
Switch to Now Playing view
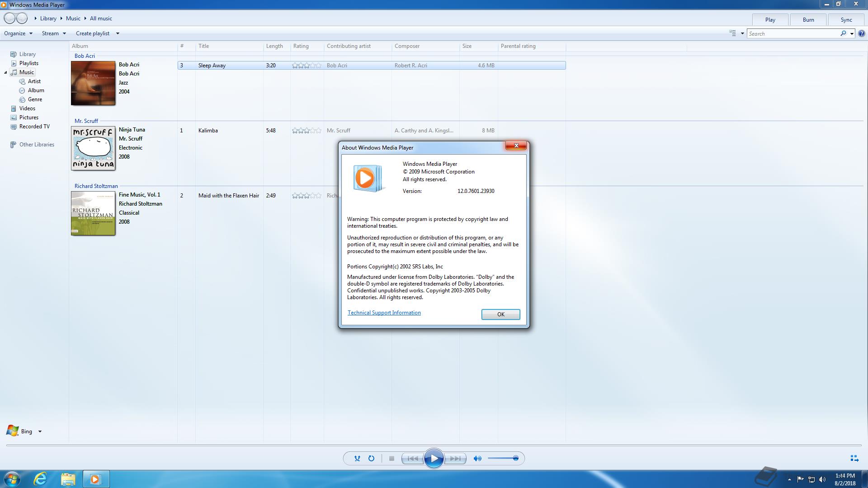click(x=854, y=458)
